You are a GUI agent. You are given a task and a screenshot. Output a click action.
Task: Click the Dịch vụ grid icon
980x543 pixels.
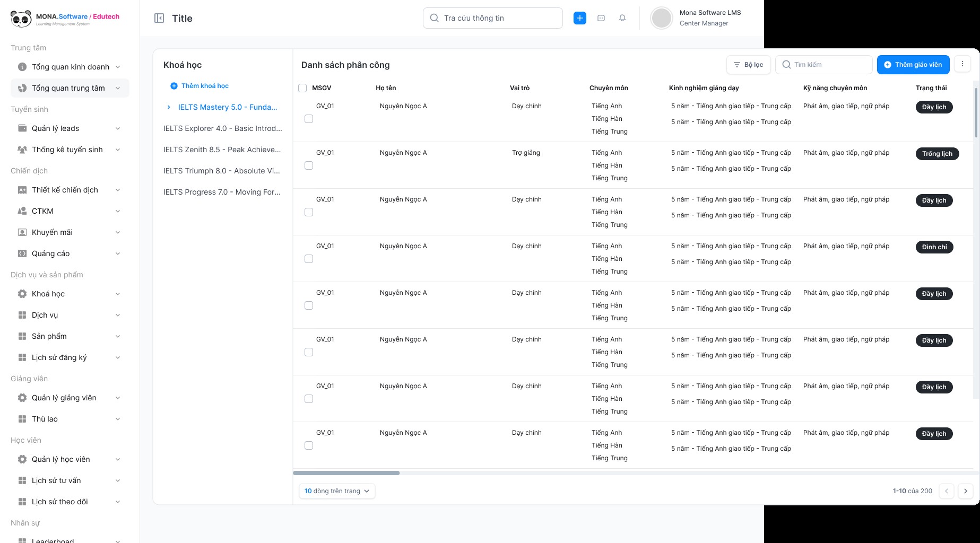22,315
